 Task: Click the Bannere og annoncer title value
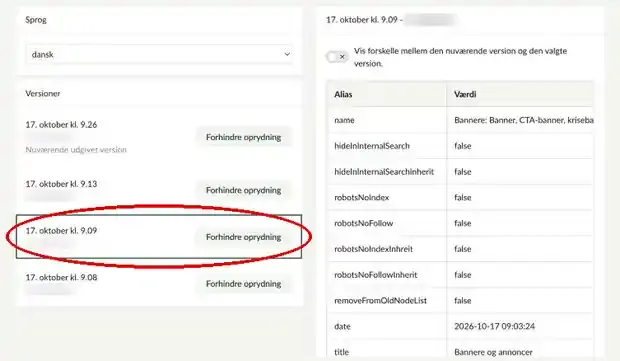point(493,352)
